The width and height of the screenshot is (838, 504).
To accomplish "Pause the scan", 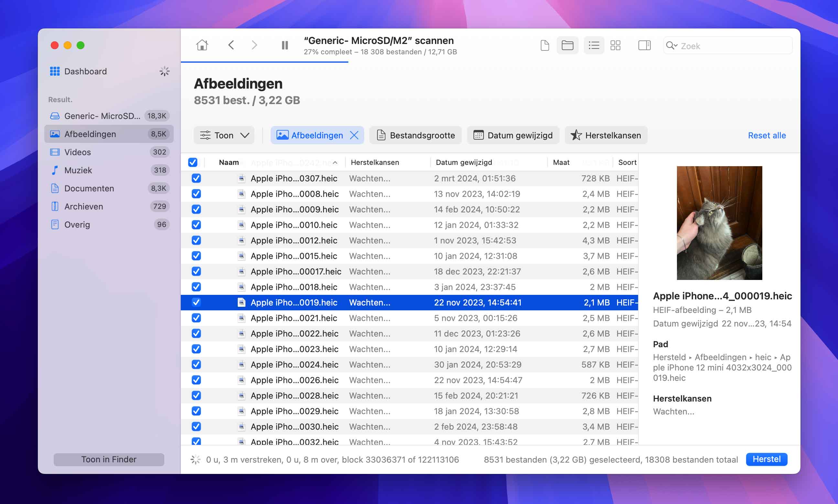I will 285,45.
